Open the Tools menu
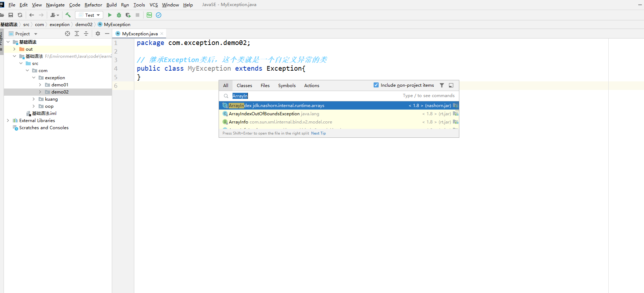This screenshot has height=293, width=644. pyautogui.click(x=139, y=5)
